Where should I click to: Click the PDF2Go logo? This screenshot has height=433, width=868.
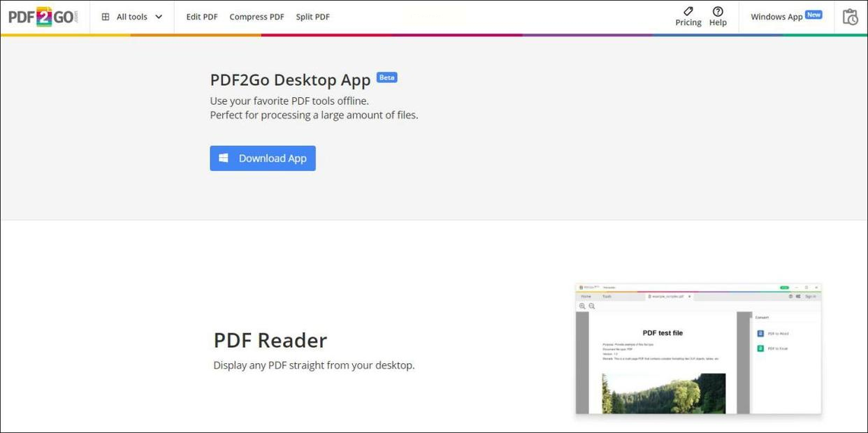[x=43, y=17]
